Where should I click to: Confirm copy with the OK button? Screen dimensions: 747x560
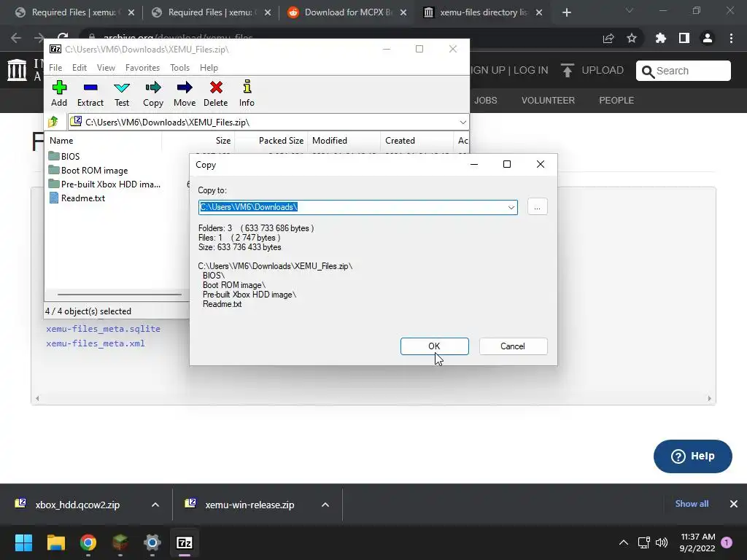(435, 346)
